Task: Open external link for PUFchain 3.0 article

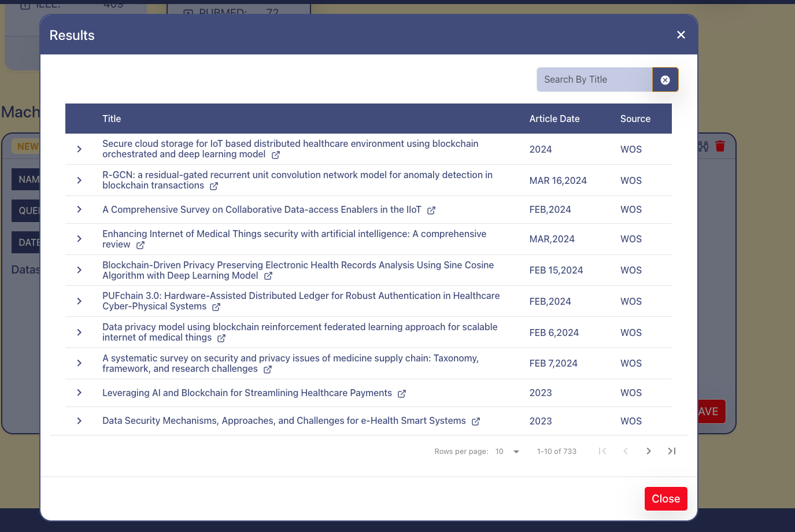Action: [x=216, y=307]
